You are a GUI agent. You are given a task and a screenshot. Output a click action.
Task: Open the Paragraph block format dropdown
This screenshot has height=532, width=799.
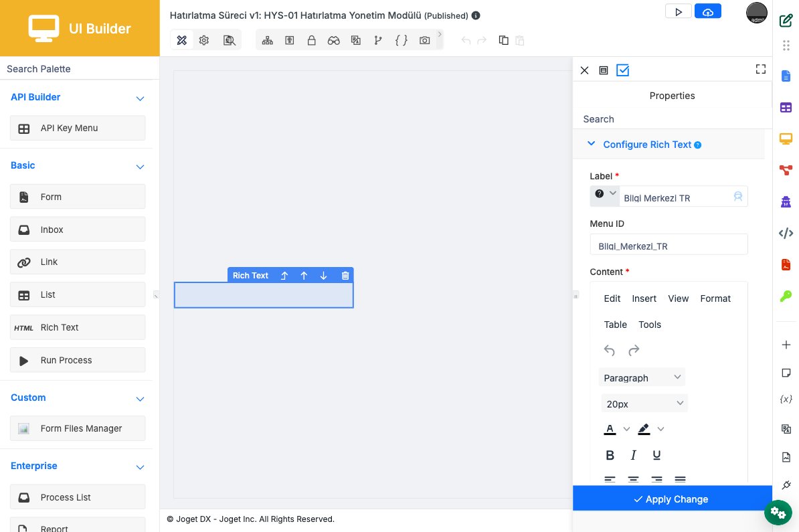point(642,377)
